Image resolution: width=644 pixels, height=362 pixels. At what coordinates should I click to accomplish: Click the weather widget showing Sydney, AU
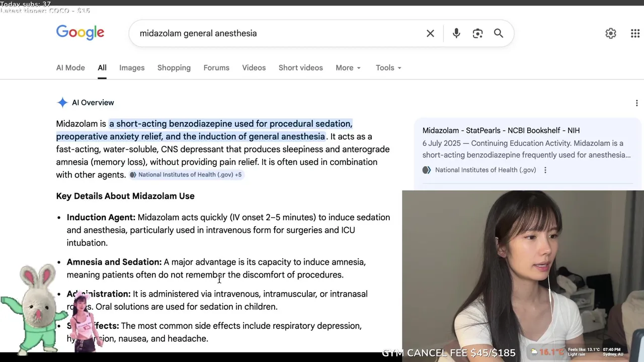[578, 351]
